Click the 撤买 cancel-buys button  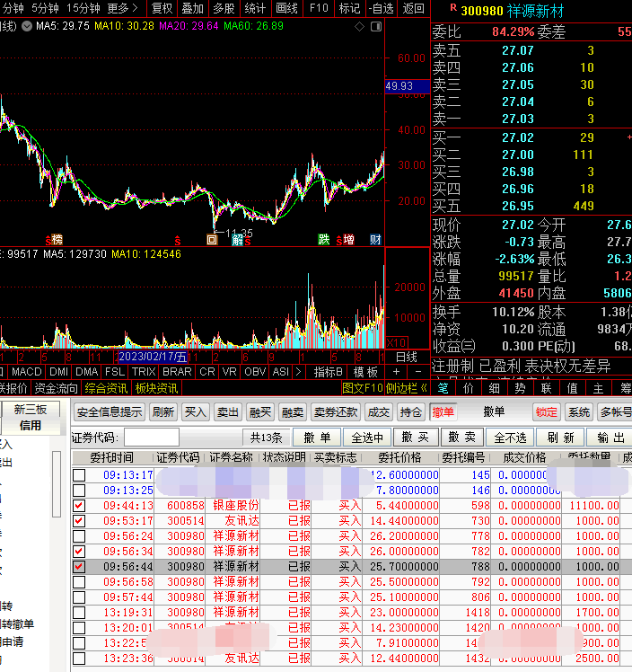point(415,438)
